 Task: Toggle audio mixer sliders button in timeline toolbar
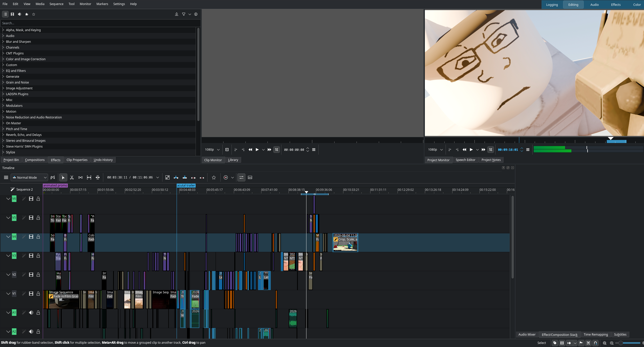tap(241, 178)
